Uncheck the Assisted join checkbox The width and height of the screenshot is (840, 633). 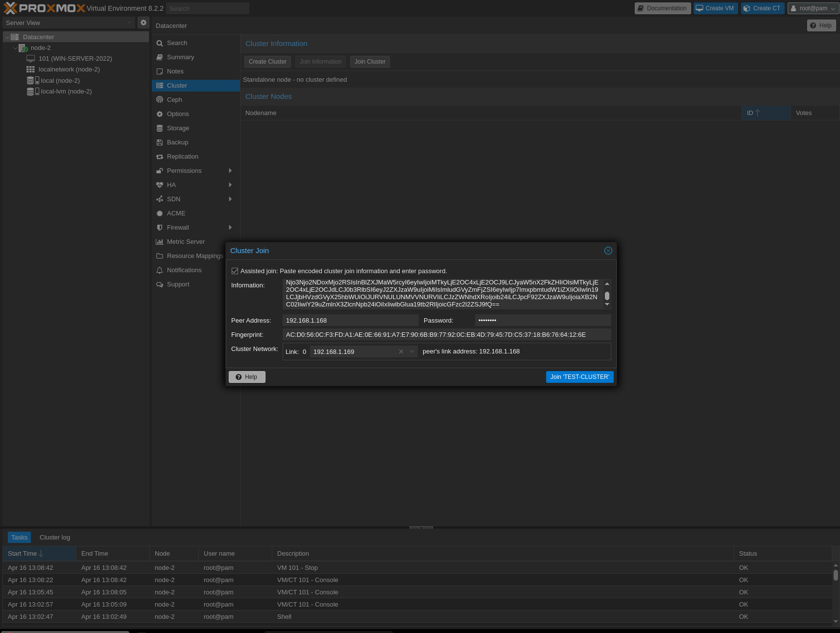235,271
